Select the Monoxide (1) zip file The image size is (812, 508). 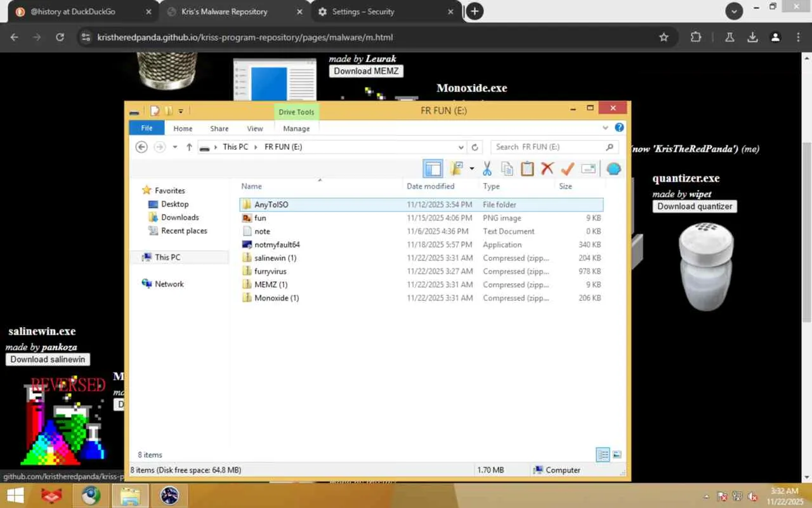pos(422,298)
